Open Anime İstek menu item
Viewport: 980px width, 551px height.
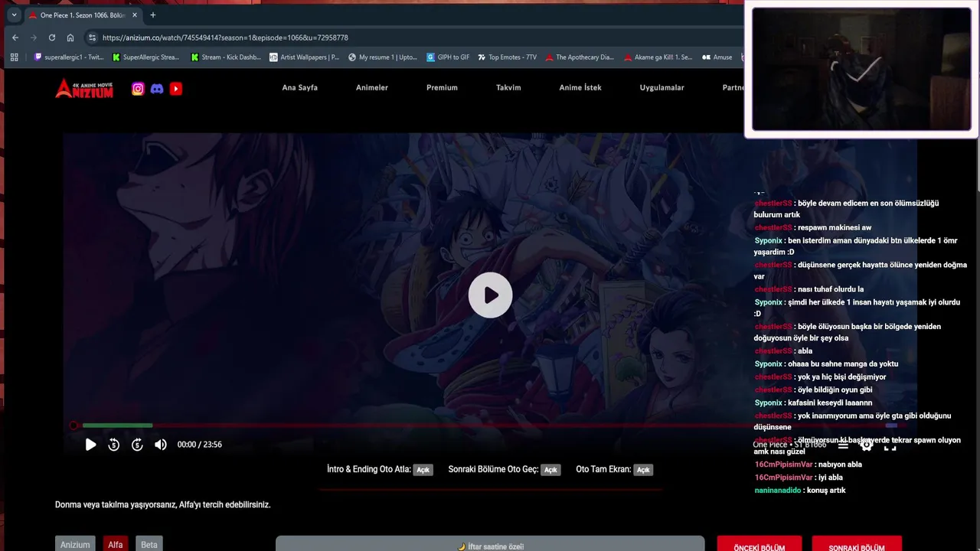tap(580, 88)
